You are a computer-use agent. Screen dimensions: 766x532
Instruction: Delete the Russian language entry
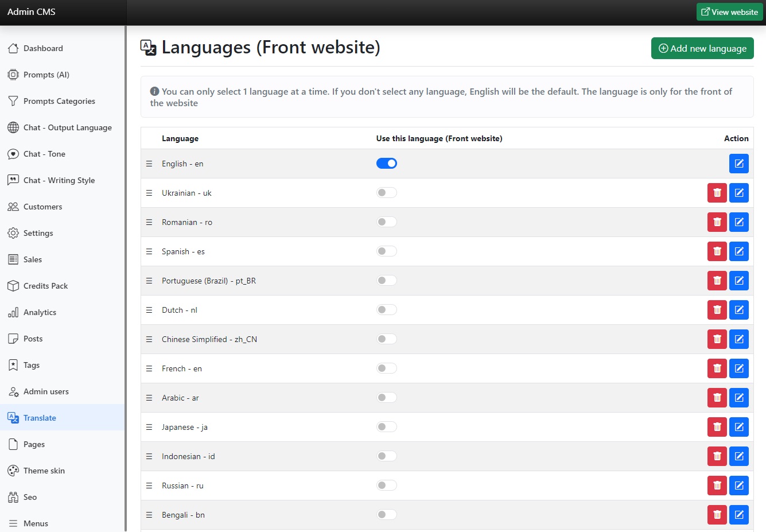pos(717,486)
